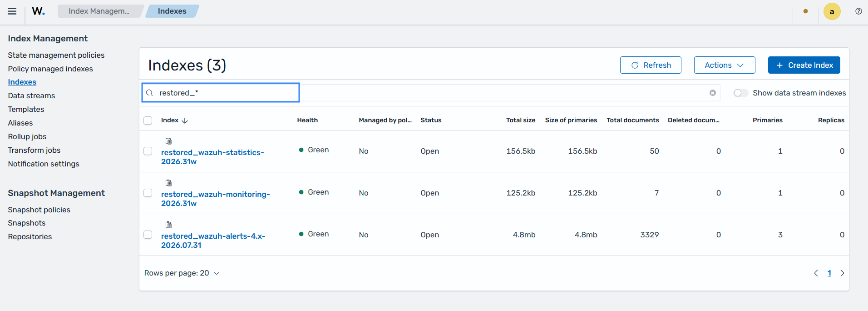Sort by Health column header

(307, 120)
